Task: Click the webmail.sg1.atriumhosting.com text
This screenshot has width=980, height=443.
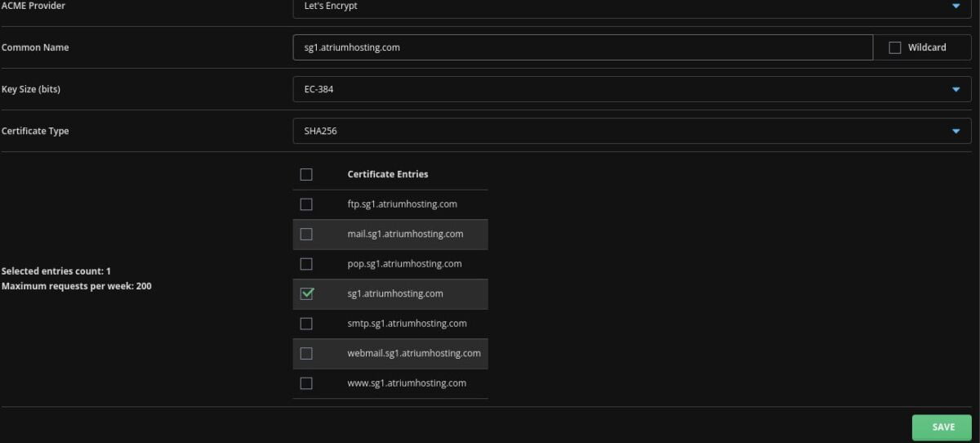Action: 414,353
